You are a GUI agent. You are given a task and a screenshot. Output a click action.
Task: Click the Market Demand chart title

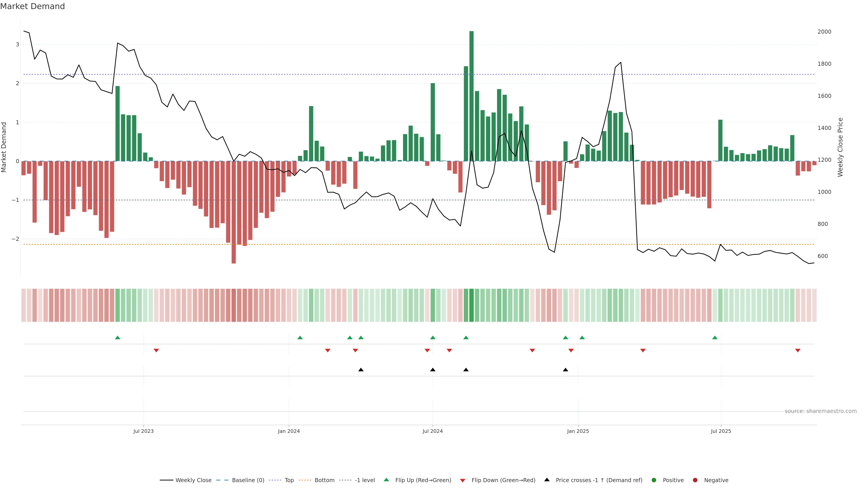[x=32, y=6]
